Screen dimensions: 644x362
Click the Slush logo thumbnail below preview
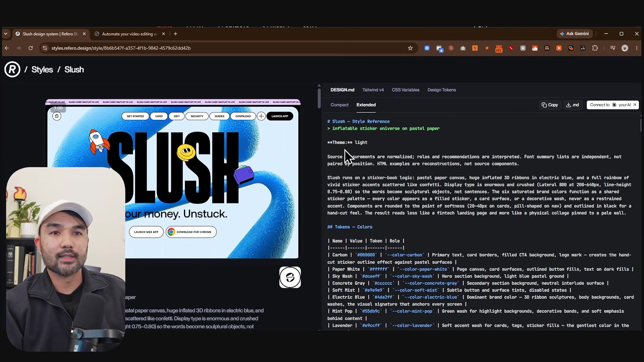point(290,277)
